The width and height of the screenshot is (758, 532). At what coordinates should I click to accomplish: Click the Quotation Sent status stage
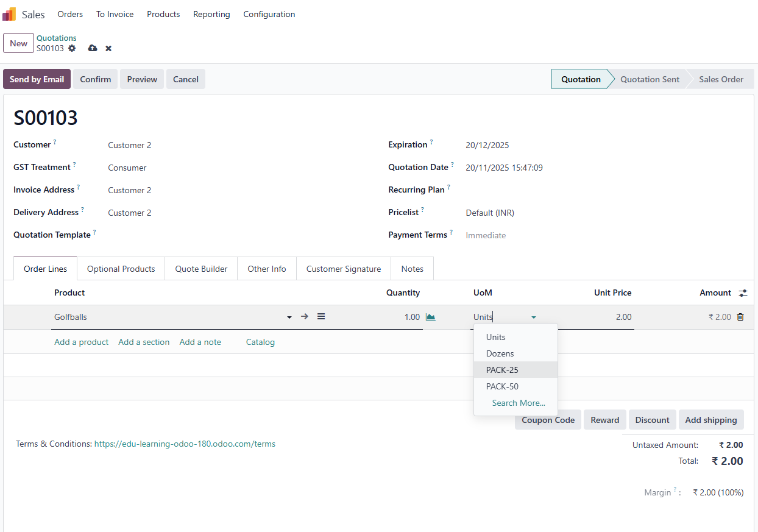pyautogui.click(x=650, y=79)
